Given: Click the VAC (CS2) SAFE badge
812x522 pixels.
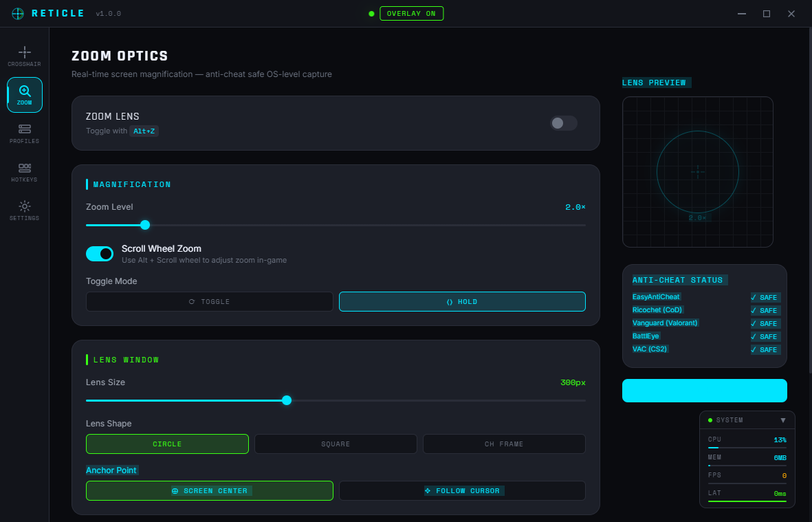Looking at the screenshot, I should click(765, 349).
